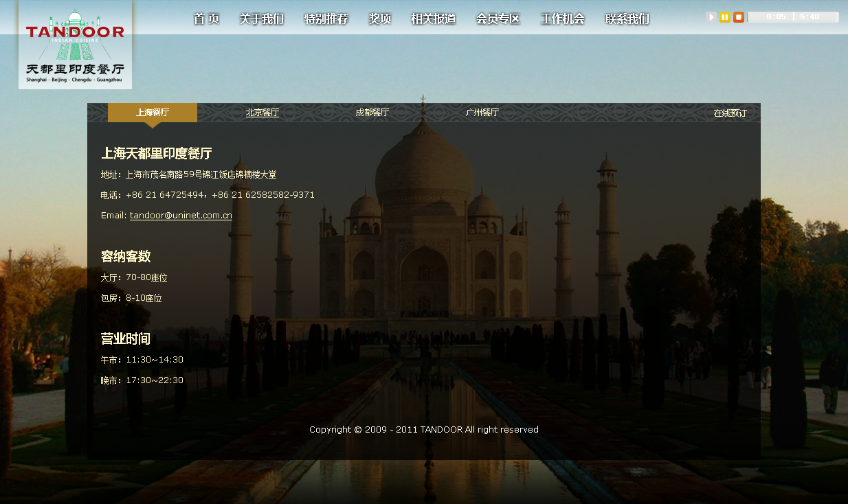Select the 上海餐厅 tab
The width and height of the screenshot is (848, 504).
coord(153,113)
